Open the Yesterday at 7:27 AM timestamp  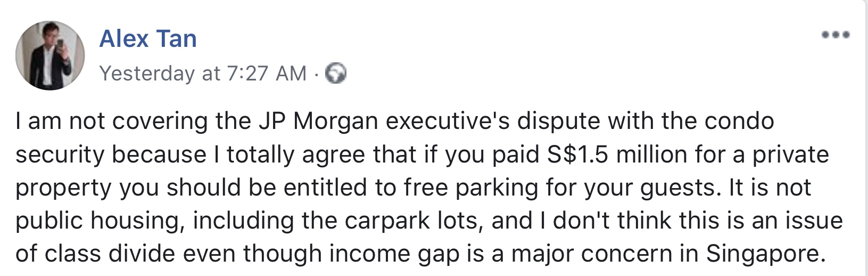point(203,74)
